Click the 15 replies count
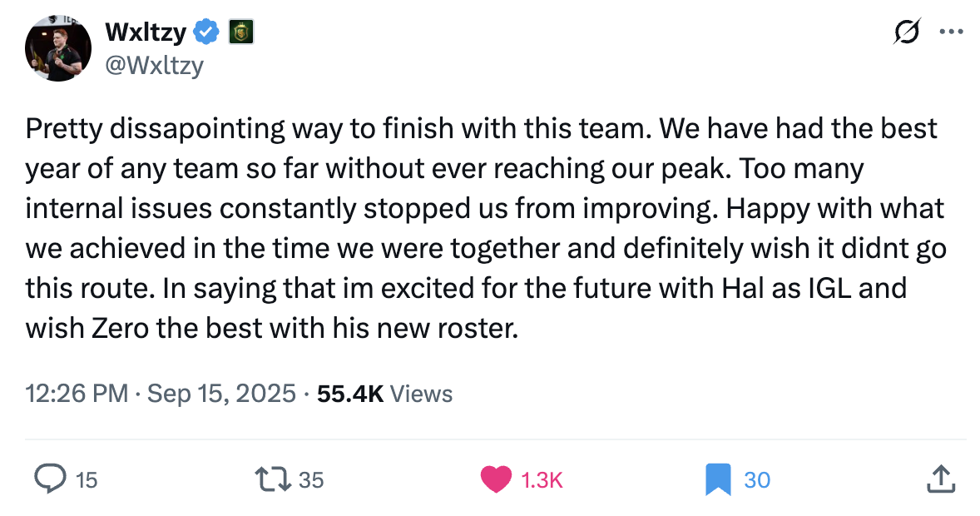The height and width of the screenshot is (516, 980). [x=87, y=479]
